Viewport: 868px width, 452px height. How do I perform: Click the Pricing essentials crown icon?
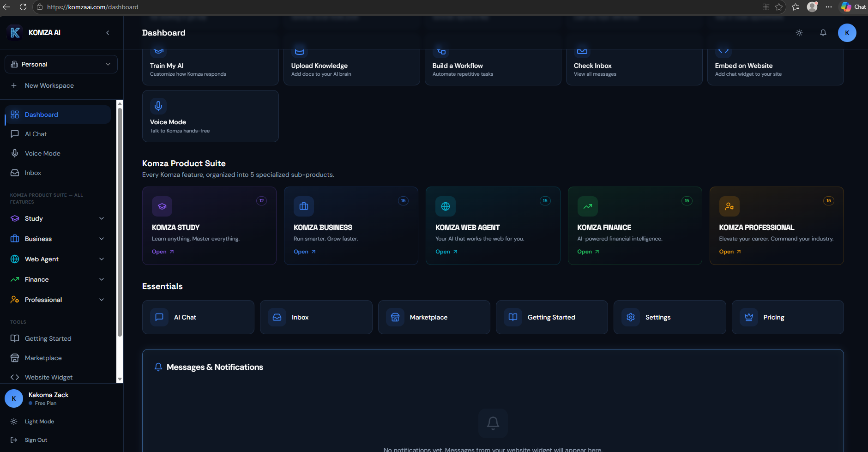749,317
